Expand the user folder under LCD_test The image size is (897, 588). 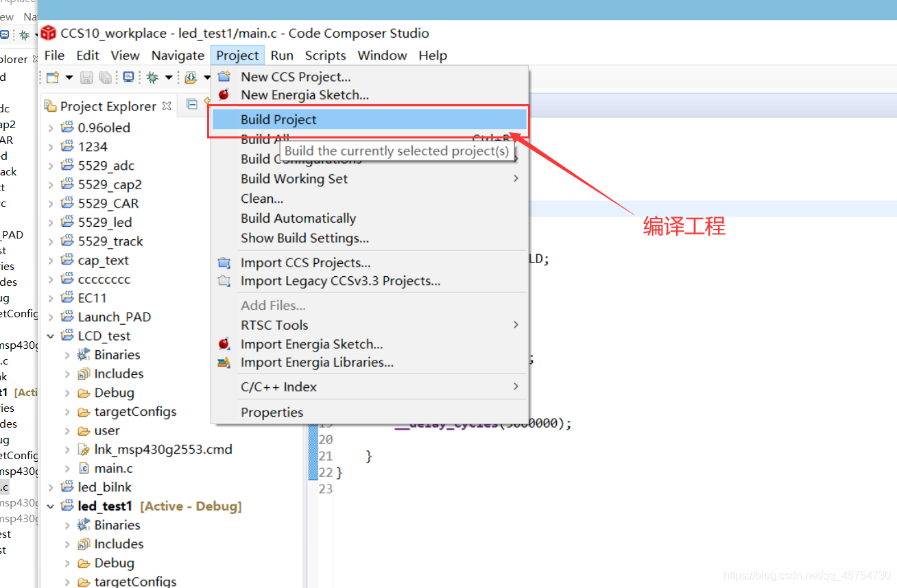point(67,430)
